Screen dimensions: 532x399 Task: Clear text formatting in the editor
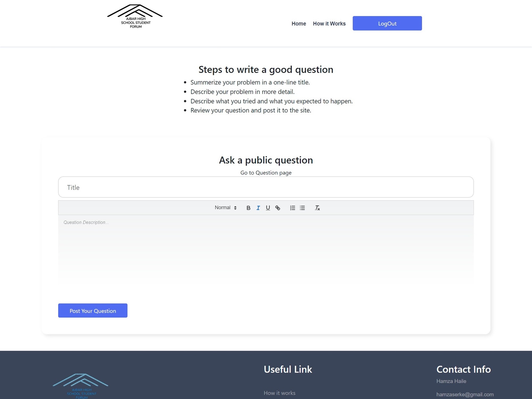(x=317, y=208)
